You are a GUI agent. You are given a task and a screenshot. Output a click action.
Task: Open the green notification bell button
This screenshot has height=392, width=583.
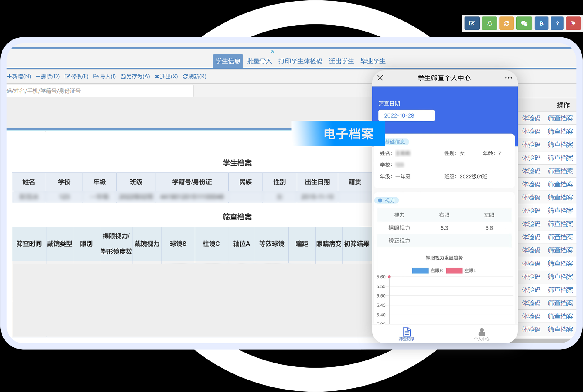coord(489,23)
